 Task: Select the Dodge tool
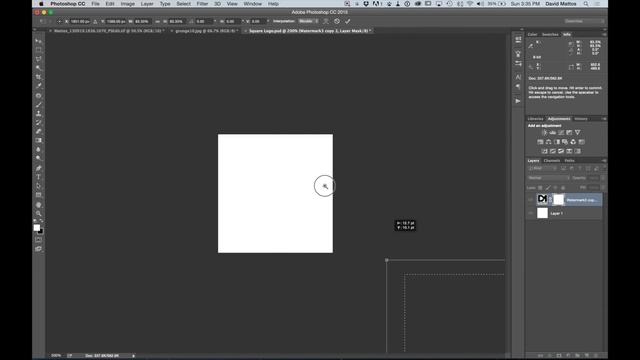tap(38, 158)
